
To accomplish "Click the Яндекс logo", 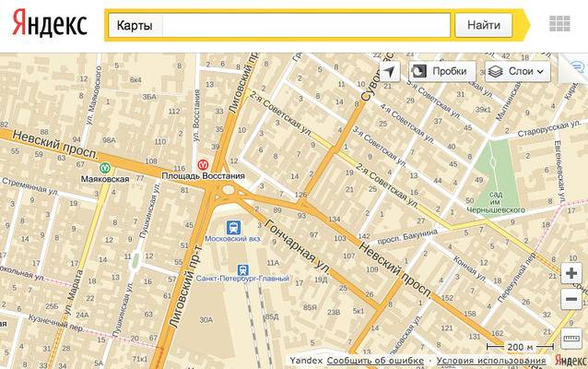I will click(51, 23).
